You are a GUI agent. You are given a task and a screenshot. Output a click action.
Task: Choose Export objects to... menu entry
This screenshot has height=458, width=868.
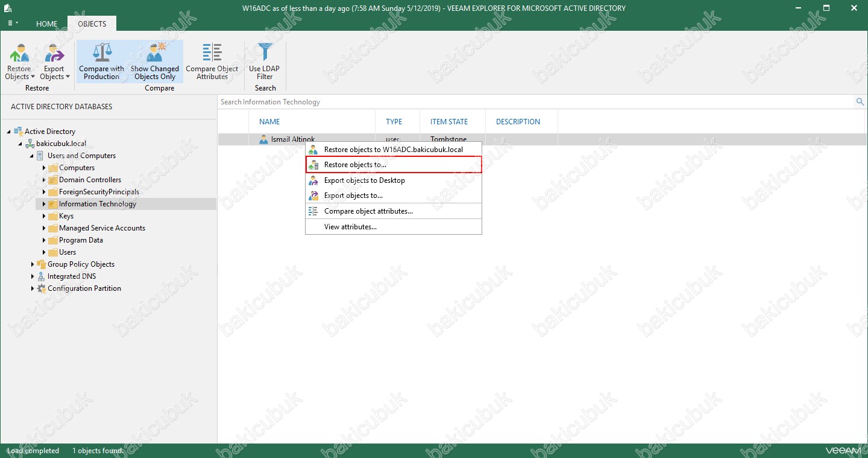394,196
